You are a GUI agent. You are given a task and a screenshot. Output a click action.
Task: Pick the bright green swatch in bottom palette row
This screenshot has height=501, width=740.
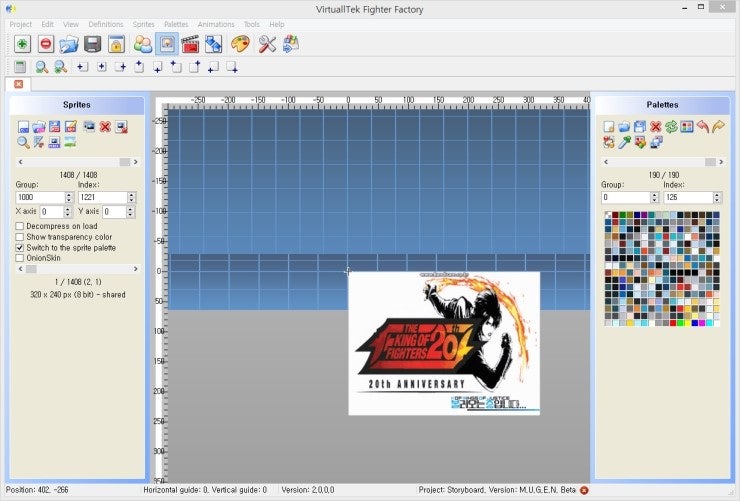tap(680, 323)
